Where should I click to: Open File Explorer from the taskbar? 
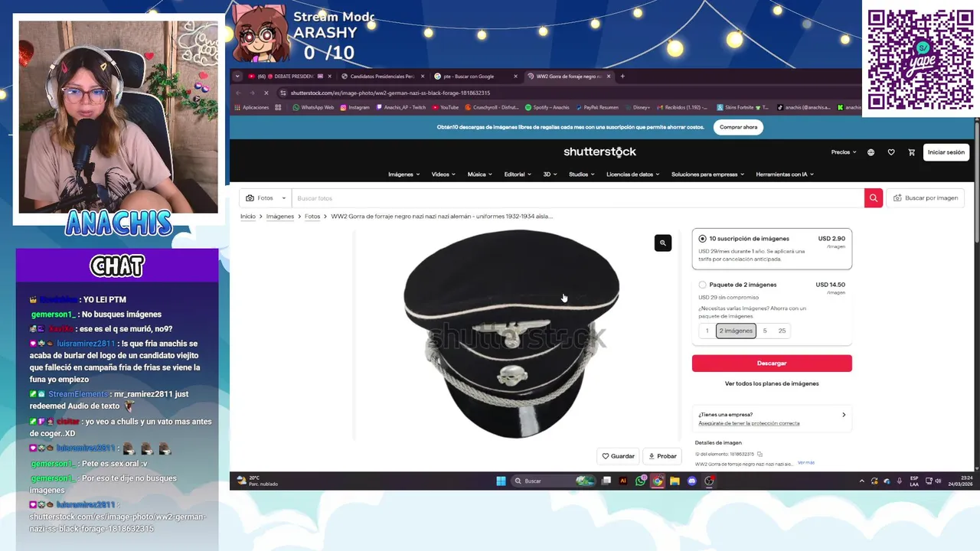coord(675,481)
